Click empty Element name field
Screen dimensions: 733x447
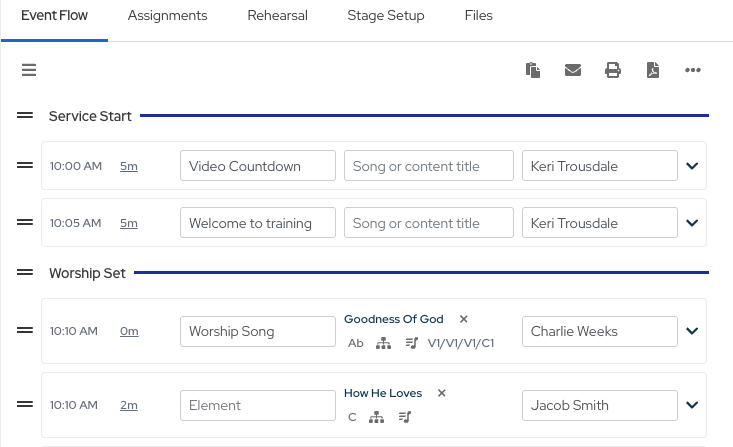257,405
